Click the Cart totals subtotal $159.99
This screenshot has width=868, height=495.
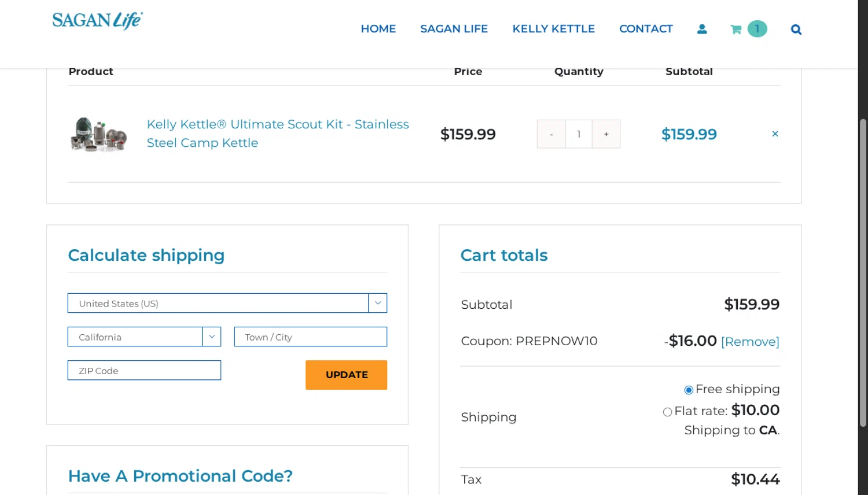752,304
